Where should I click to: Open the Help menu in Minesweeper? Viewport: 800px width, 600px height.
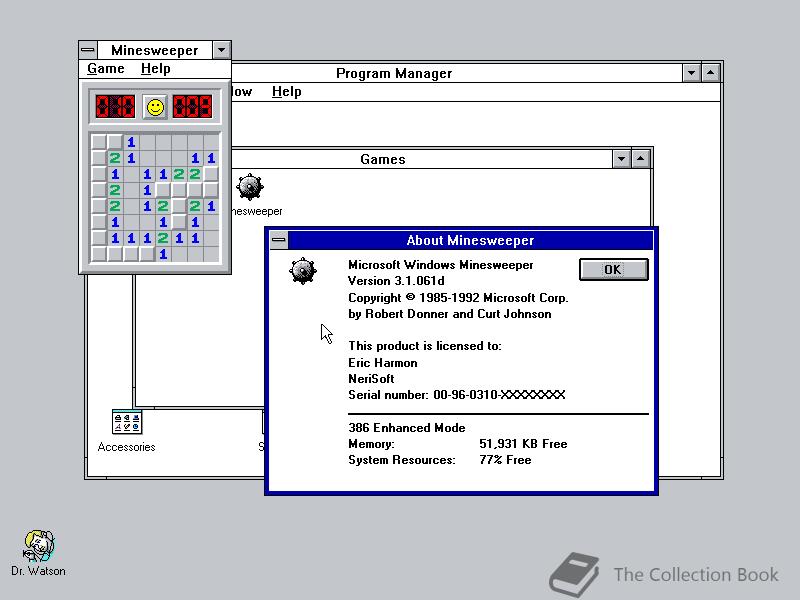156,68
